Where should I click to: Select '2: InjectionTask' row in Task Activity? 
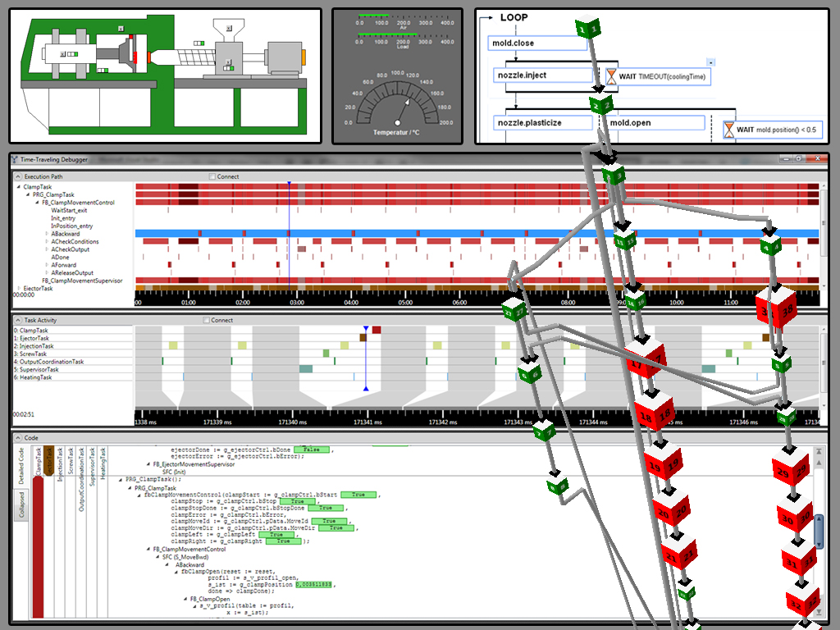[73, 346]
